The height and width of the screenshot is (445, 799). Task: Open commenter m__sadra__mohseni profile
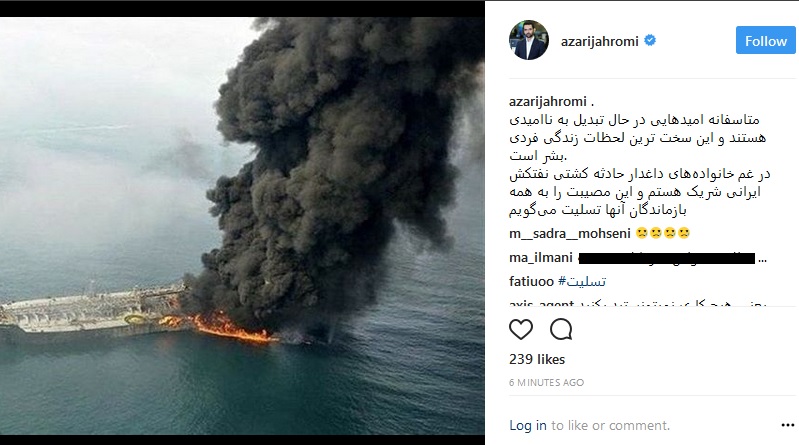(570, 233)
